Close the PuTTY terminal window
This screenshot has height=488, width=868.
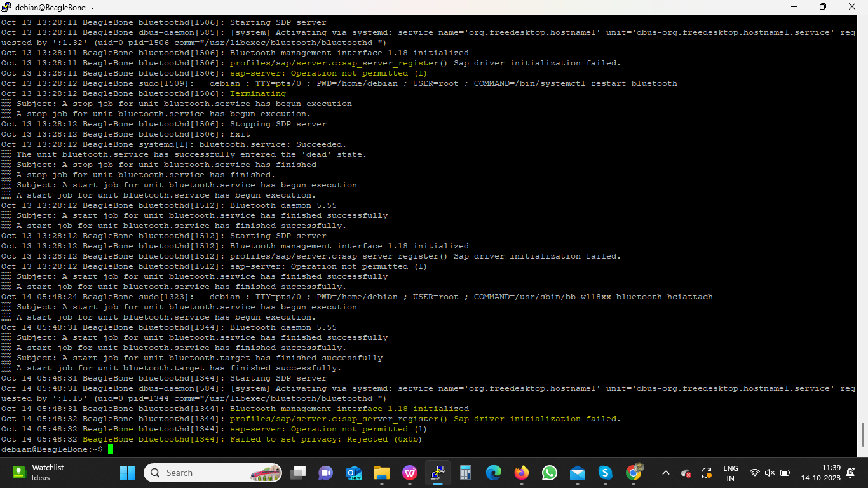852,7
